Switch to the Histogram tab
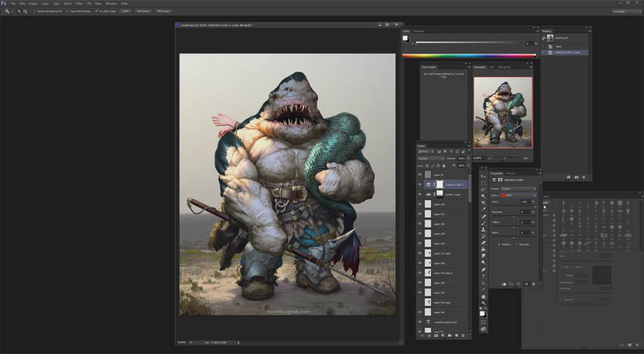This screenshot has height=354, width=644. 504,67
